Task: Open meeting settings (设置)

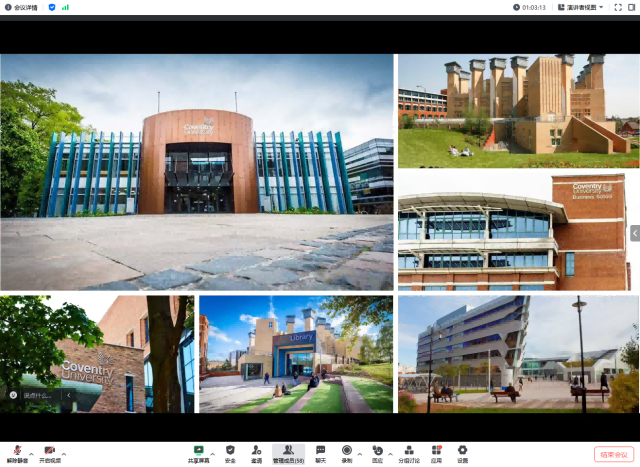Action: [462, 453]
